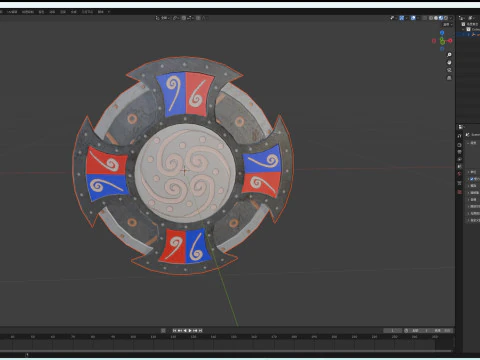This screenshot has height=360, width=480.
Task: Click the red positive X axis ball on gizmo
Action: pyautogui.click(x=450, y=41)
